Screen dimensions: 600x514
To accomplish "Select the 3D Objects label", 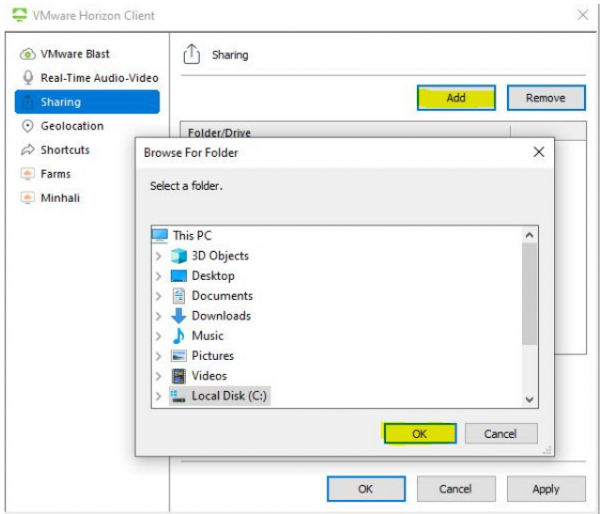I will pyautogui.click(x=220, y=256).
